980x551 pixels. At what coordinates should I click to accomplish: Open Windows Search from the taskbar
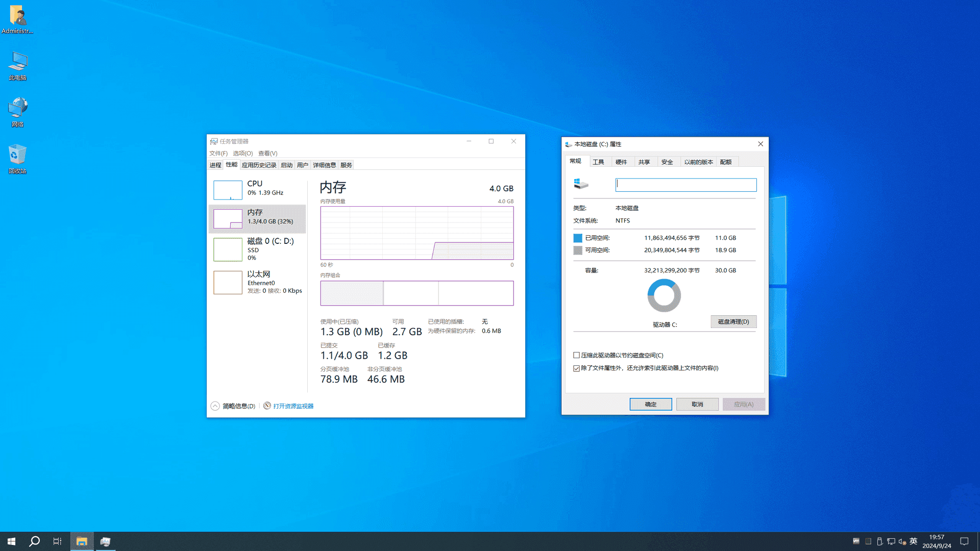[34, 541]
